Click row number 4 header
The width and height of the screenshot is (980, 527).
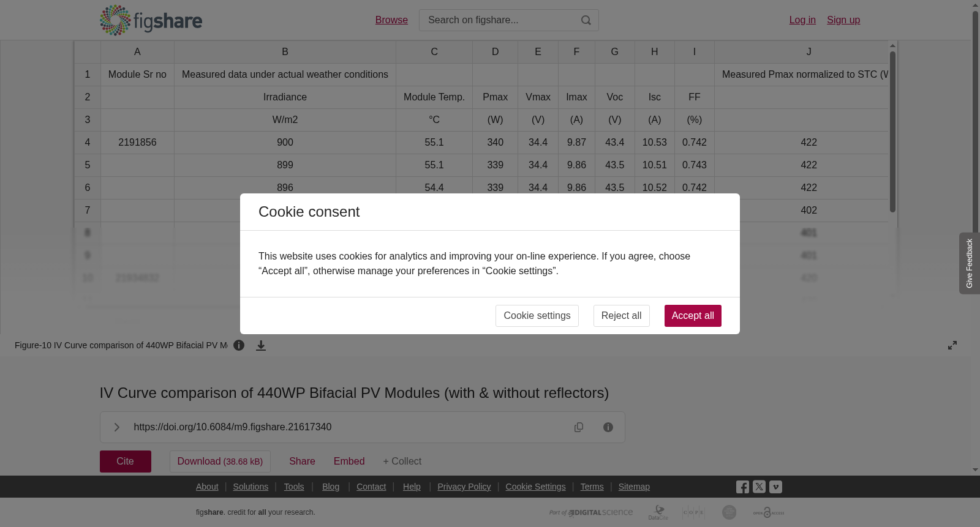coord(88,143)
